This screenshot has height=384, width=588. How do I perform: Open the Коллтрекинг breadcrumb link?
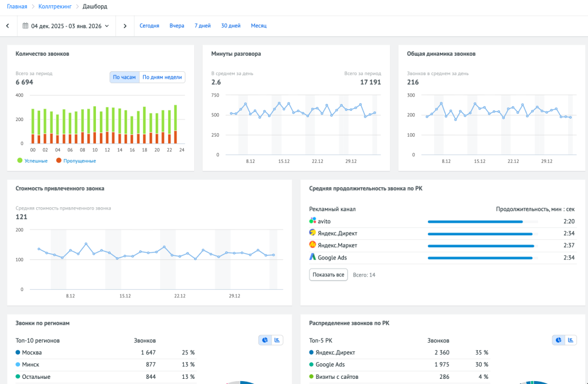55,6
